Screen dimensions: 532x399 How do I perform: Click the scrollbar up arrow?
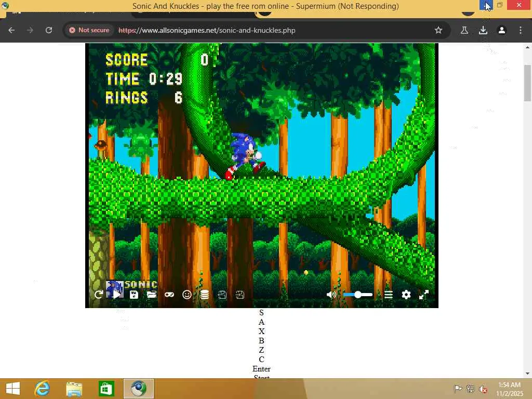527,47
